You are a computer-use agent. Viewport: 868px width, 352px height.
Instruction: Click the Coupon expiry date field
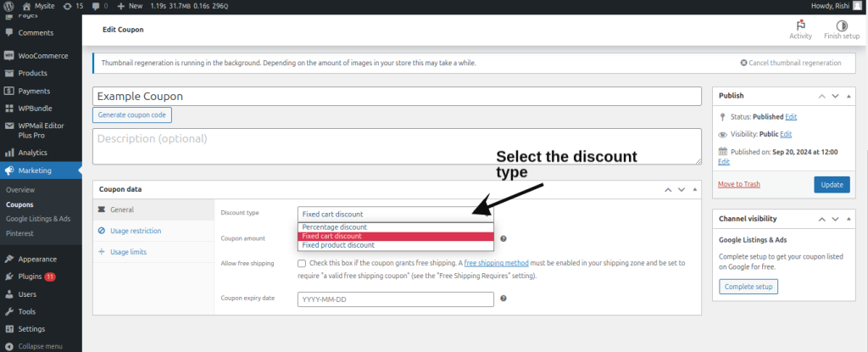coord(395,299)
